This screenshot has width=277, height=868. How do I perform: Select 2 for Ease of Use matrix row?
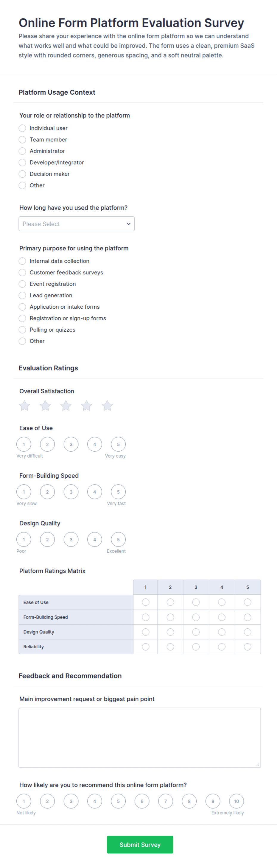(x=170, y=602)
